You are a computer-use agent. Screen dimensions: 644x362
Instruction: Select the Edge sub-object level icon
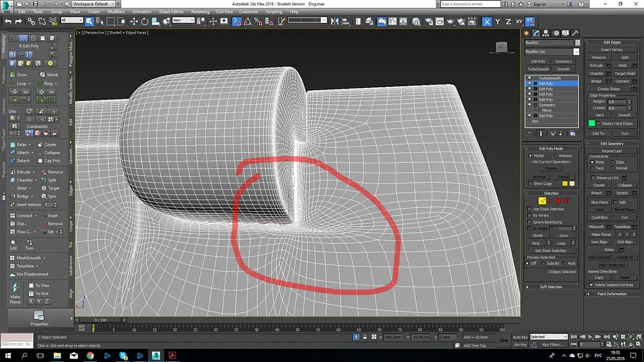(542, 201)
